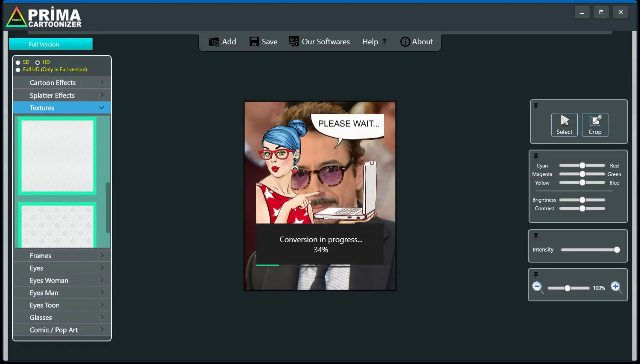Open the Help menu
The width and height of the screenshot is (640, 364).
click(x=374, y=42)
